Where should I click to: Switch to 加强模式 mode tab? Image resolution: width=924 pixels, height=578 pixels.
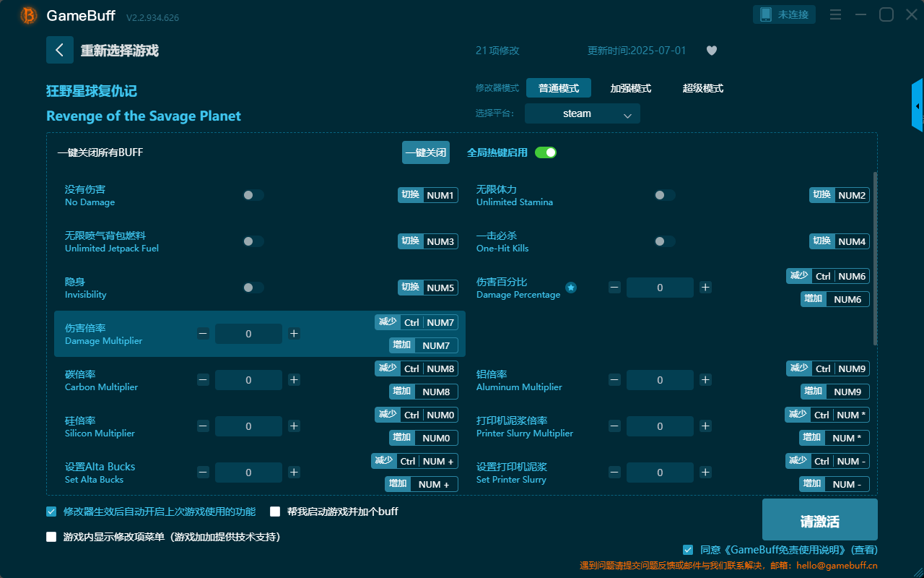point(631,88)
